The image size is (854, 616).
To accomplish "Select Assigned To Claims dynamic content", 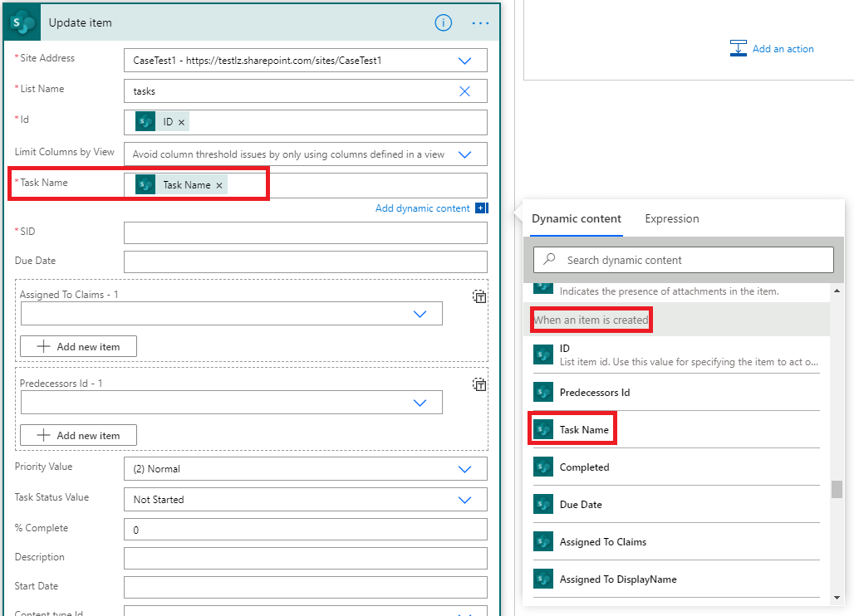I will tap(676, 542).
